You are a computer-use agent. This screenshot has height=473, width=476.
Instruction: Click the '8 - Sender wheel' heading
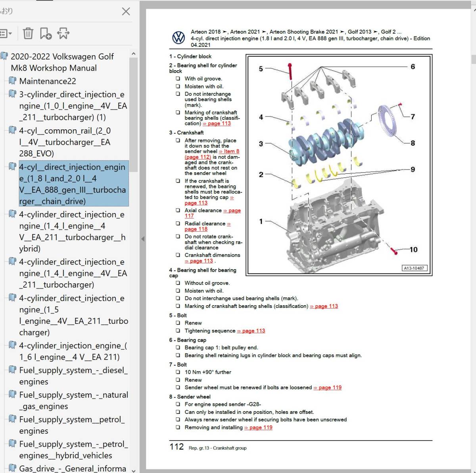190,397
